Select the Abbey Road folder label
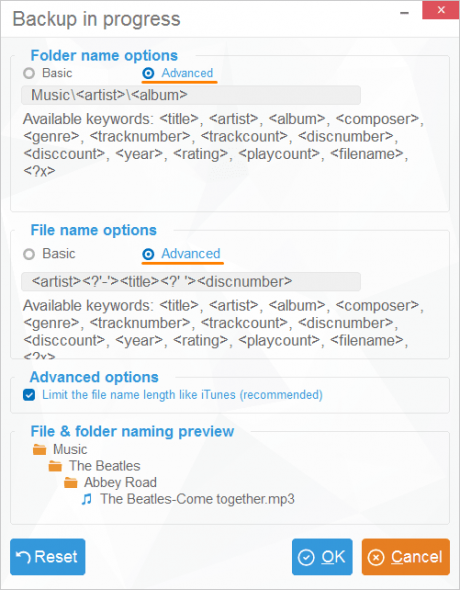This screenshot has height=590, width=460. pos(120,482)
